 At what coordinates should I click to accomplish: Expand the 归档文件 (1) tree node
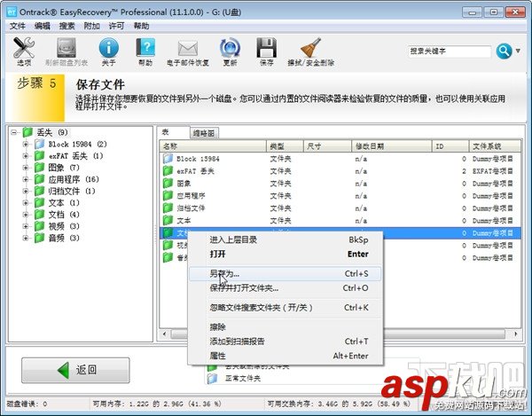pyautogui.click(x=26, y=191)
